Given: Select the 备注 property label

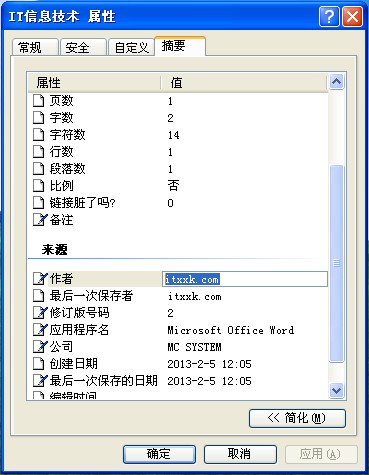Looking at the screenshot, I should click(61, 220).
